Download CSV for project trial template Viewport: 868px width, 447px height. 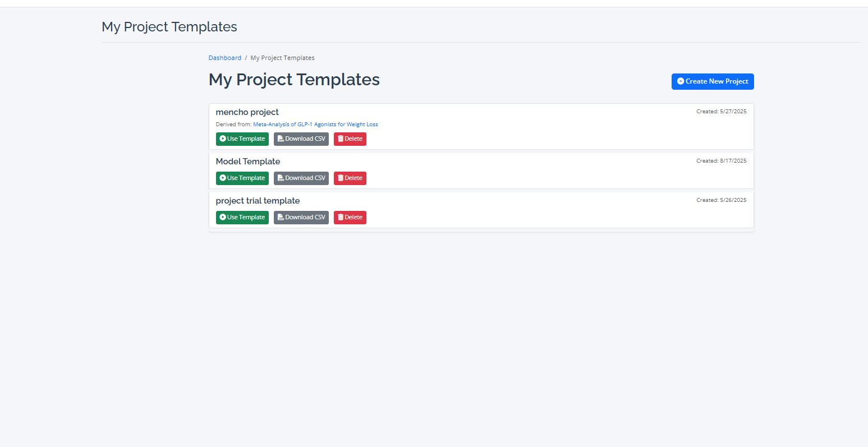301,218
